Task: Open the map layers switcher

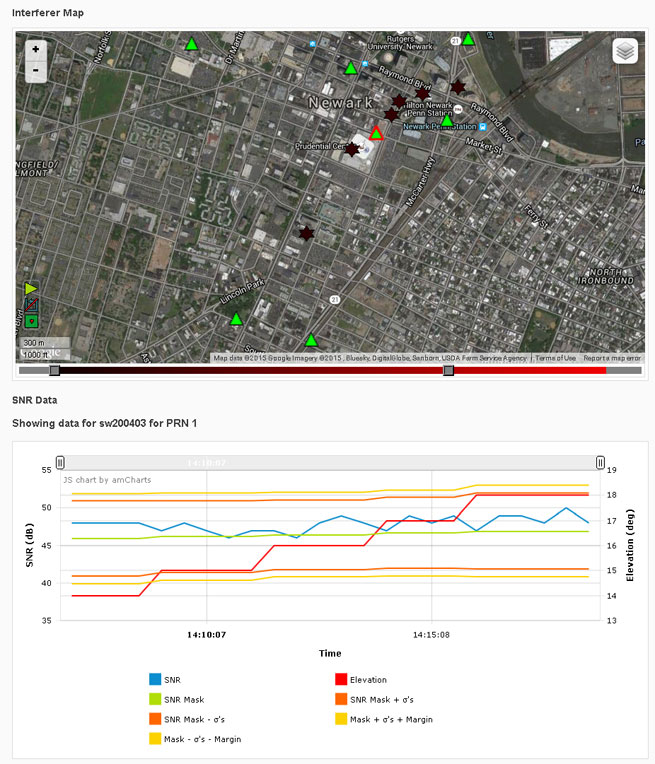Action: tap(624, 51)
